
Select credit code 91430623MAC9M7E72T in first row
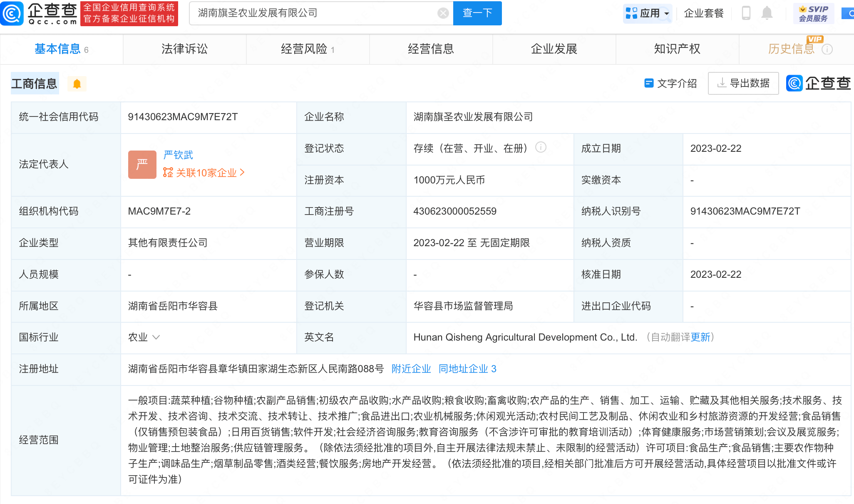click(183, 117)
